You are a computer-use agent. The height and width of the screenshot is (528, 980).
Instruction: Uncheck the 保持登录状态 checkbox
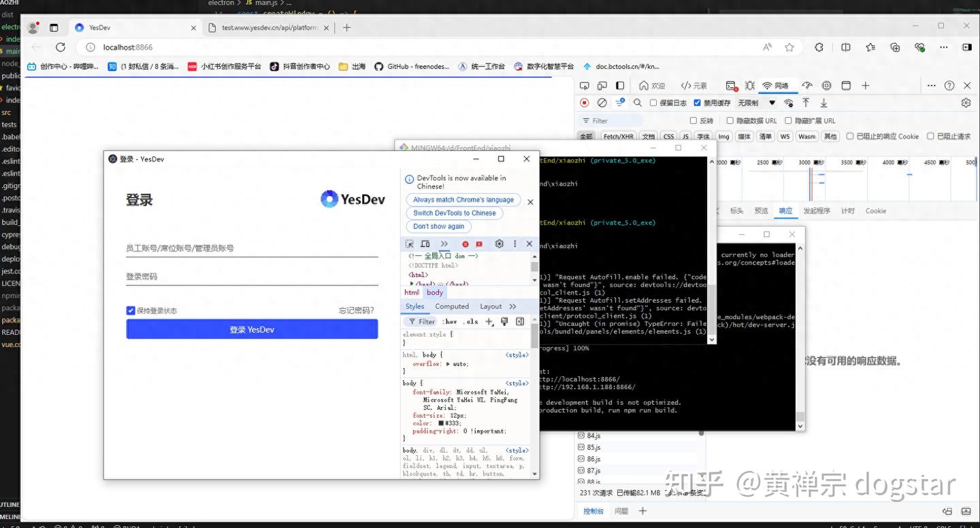tap(131, 310)
